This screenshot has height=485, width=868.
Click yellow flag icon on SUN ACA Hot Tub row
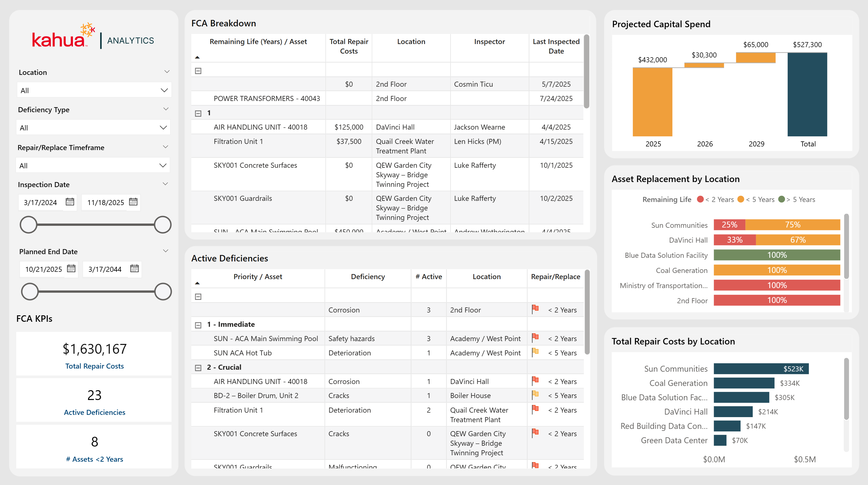(x=535, y=352)
